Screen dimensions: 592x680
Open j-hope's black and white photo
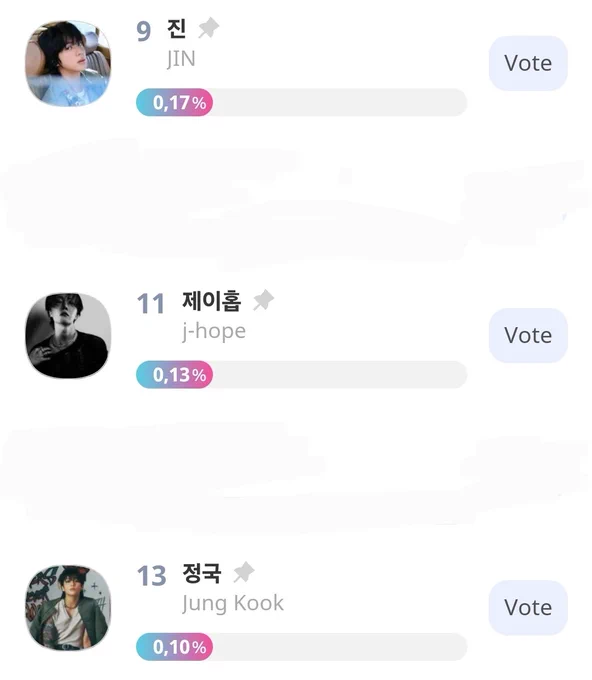(68, 335)
